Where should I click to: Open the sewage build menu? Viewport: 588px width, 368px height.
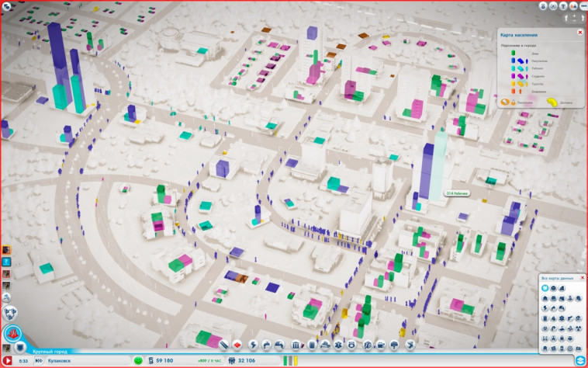[x=279, y=345]
